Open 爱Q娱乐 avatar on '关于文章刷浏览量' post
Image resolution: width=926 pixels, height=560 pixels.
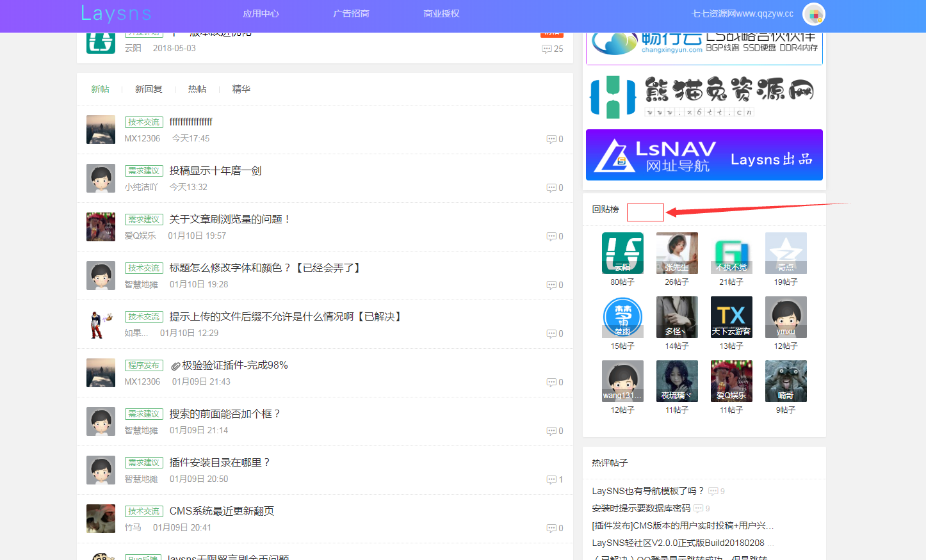(x=101, y=227)
